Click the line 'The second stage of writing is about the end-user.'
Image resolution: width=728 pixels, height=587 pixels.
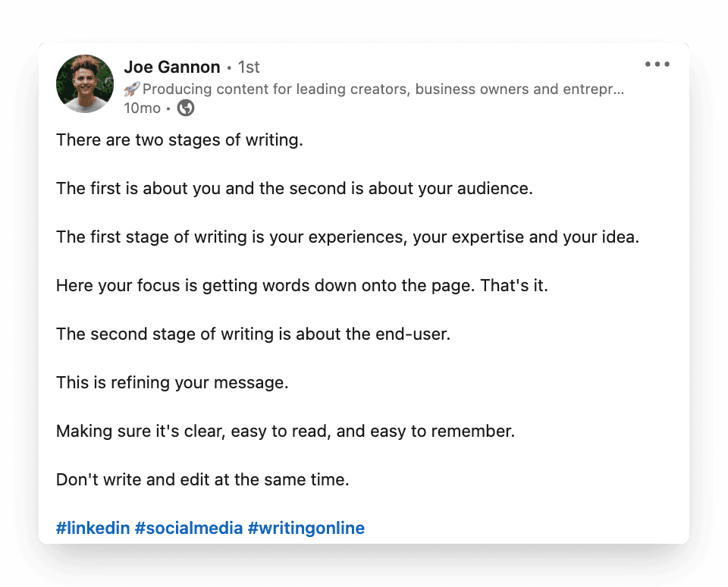(253, 334)
